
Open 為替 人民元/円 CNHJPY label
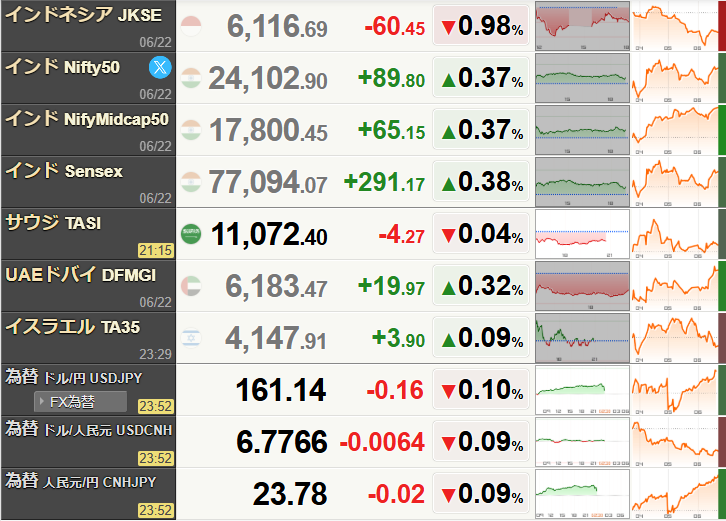click(81, 482)
